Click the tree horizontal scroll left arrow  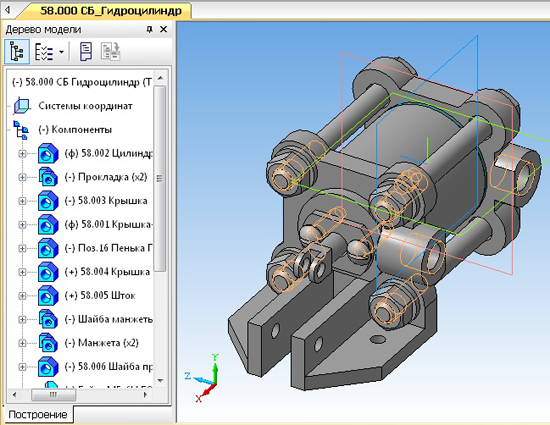[x=14, y=395]
